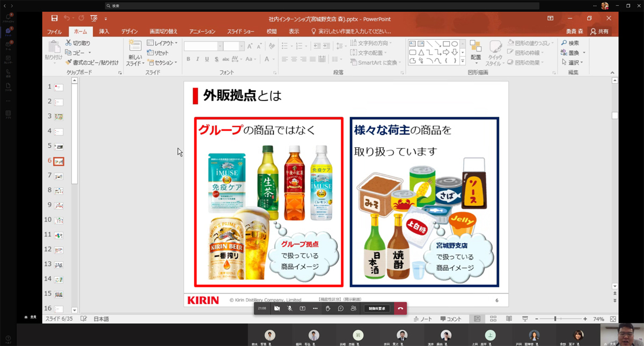Hang up the Teams call
This screenshot has width=644, height=346.
(400, 308)
